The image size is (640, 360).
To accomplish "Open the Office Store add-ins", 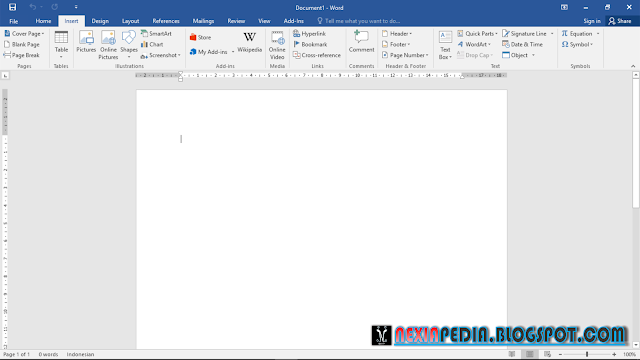I will (x=200, y=37).
